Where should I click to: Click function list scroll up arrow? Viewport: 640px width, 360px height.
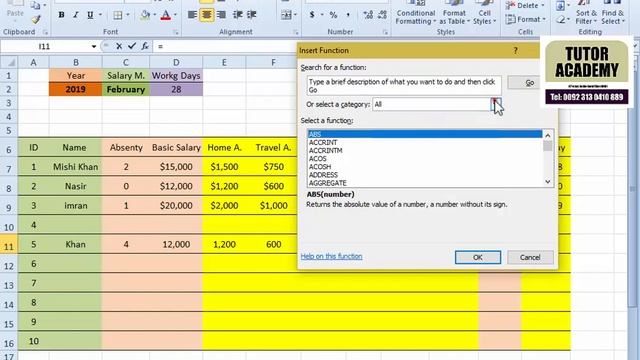click(x=548, y=135)
